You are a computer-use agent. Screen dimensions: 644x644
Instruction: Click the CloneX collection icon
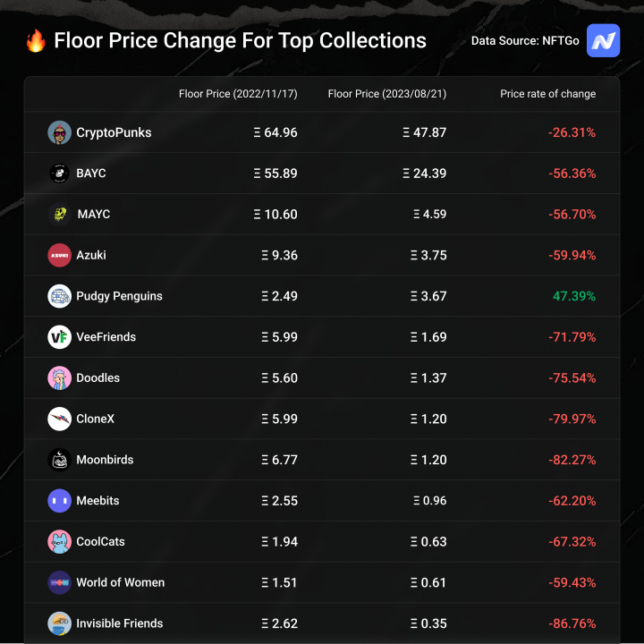pyautogui.click(x=60, y=419)
